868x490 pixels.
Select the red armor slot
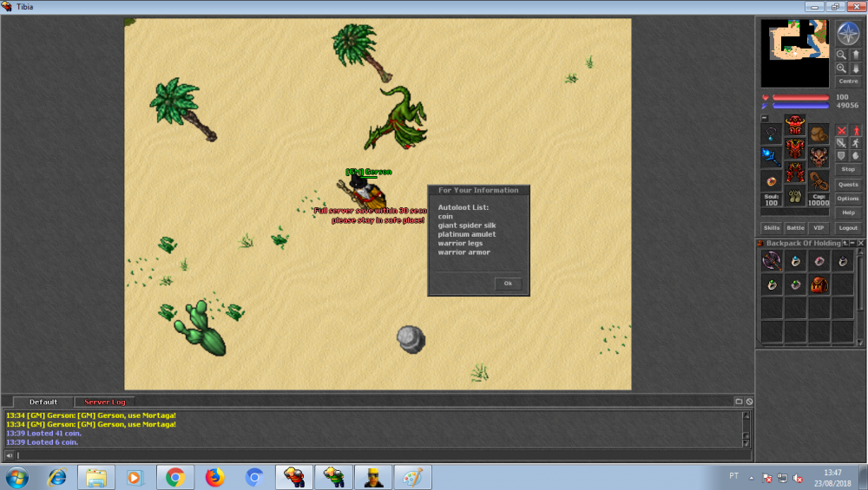(x=795, y=148)
